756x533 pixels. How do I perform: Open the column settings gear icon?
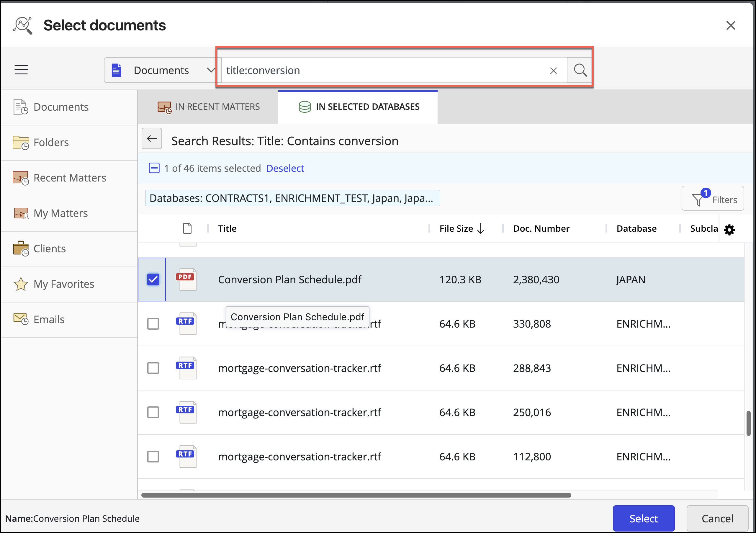pyautogui.click(x=729, y=230)
